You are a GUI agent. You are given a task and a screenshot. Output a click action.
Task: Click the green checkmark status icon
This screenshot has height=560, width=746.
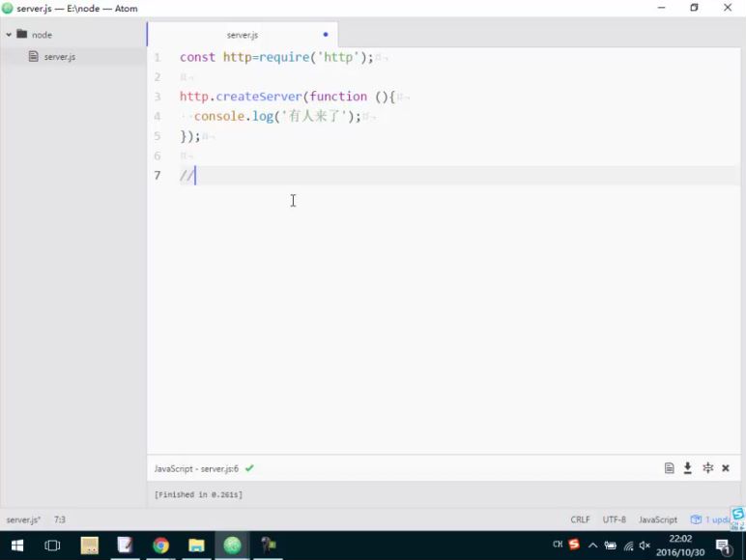tap(249, 468)
